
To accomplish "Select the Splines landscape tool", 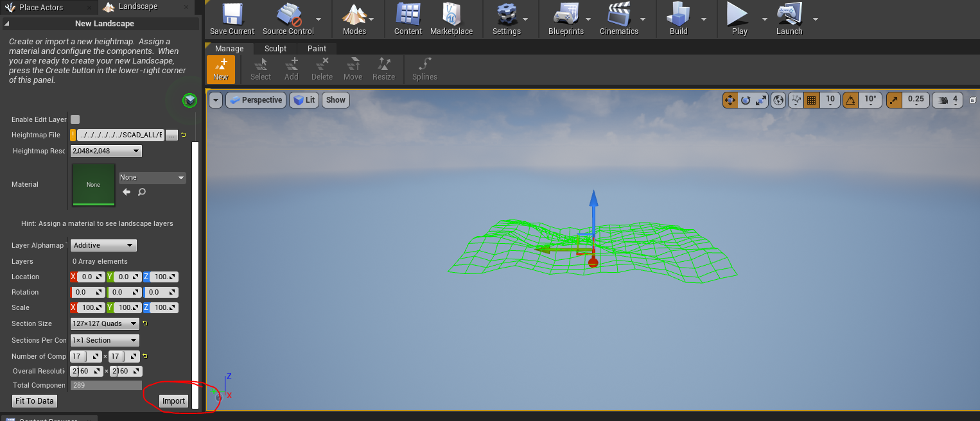I will click(x=424, y=69).
